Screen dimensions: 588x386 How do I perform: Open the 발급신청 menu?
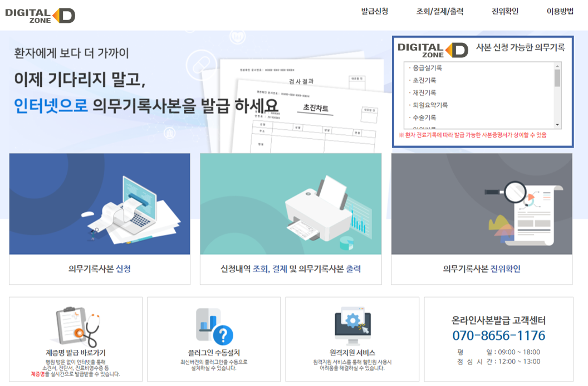(x=374, y=11)
